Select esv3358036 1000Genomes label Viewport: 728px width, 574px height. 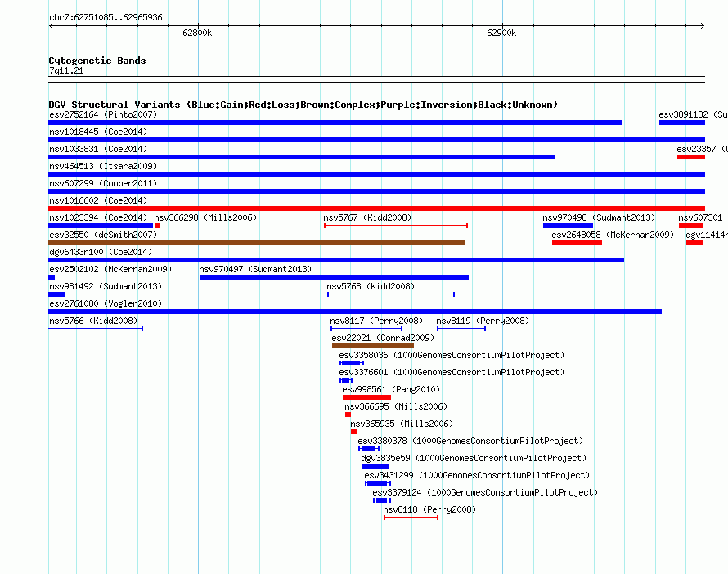(x=452, y=355)
